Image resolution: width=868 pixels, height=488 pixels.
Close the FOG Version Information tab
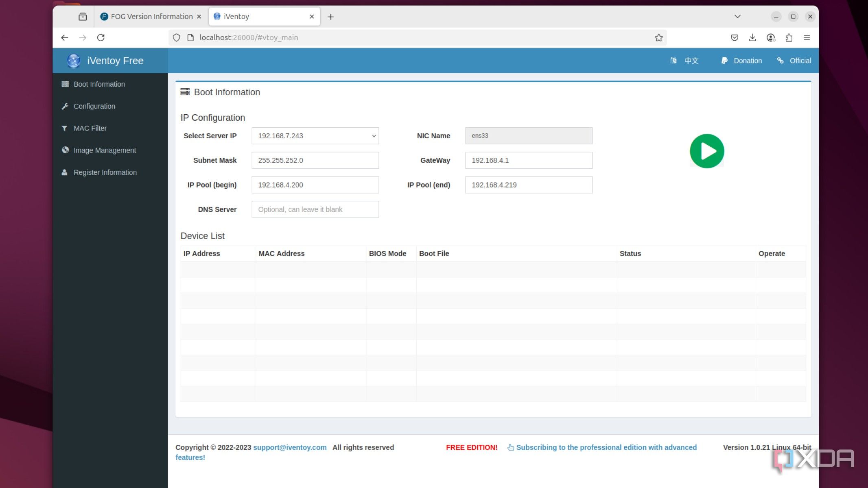tap(199, 17)
